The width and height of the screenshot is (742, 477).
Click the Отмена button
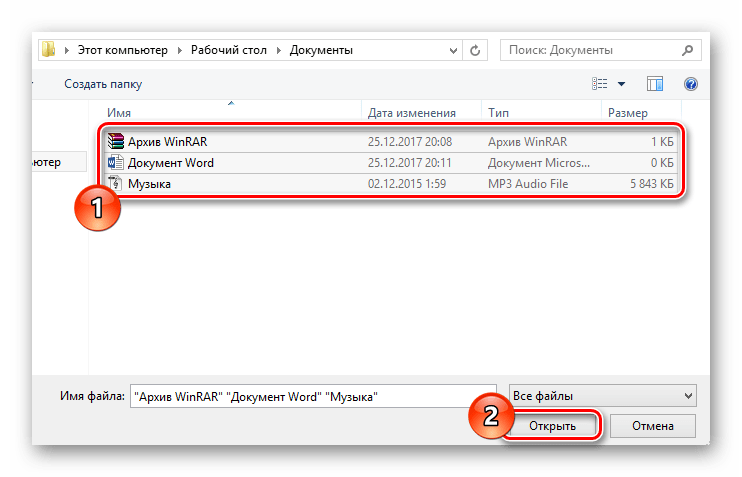[653, 426]
